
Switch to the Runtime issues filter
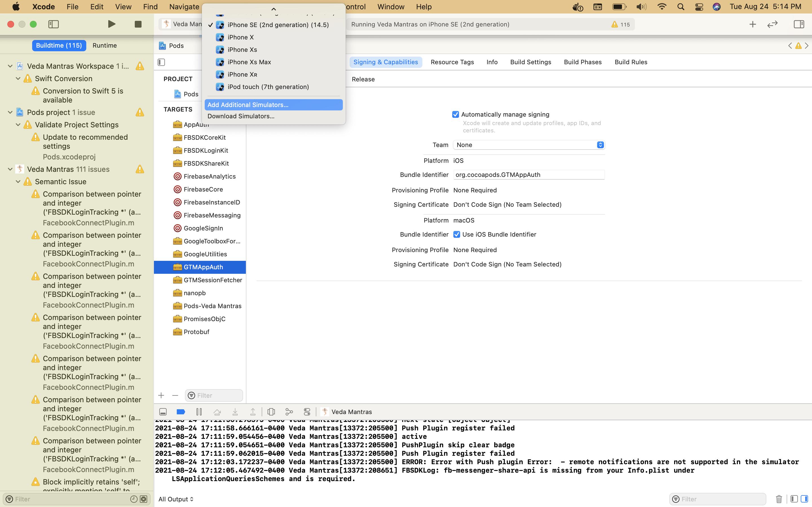click(x=104, y=45)
